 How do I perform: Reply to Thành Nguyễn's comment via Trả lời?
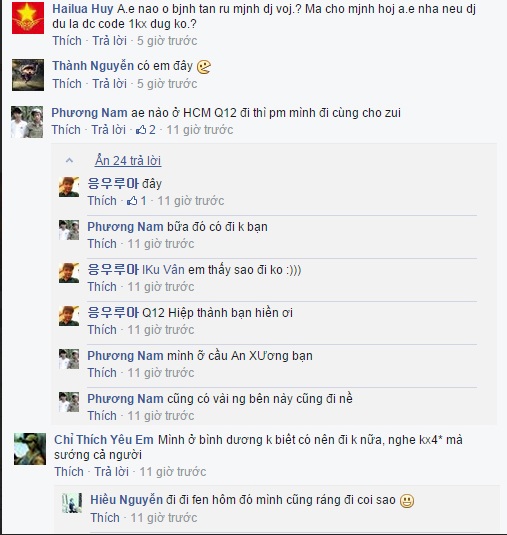110,84
